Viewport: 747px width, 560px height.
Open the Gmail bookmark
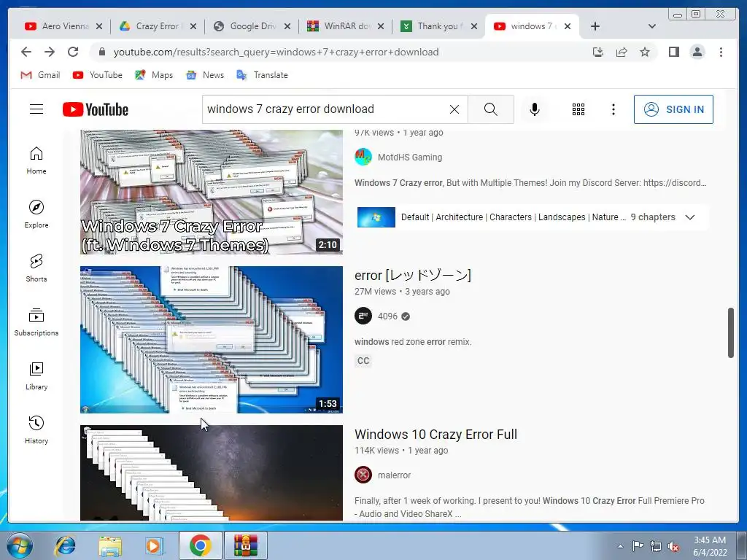(41, 75)
